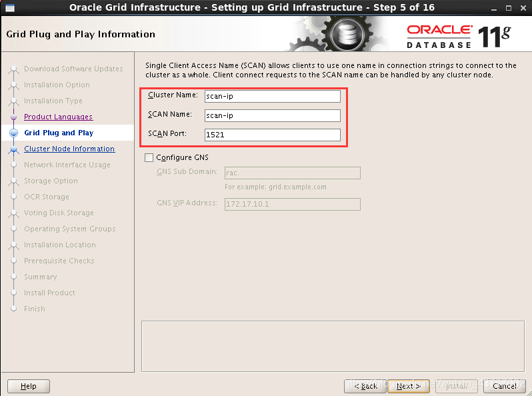
Task: Click the SCAN Port label
Action: [x=167, y=134]
